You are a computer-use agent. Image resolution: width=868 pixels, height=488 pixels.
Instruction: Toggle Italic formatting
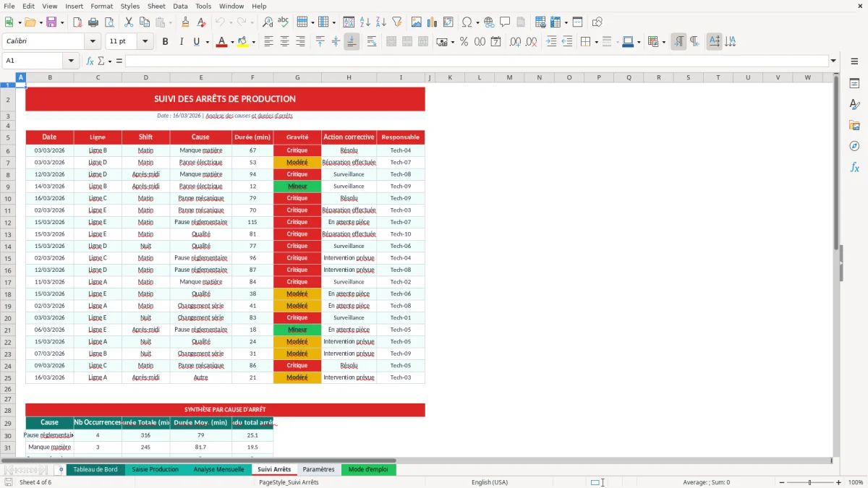click(181, 42)
